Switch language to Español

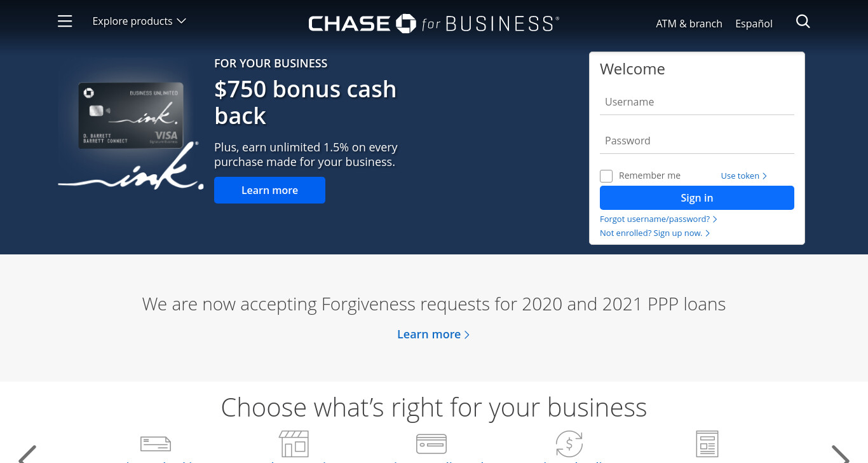(754, 24)
